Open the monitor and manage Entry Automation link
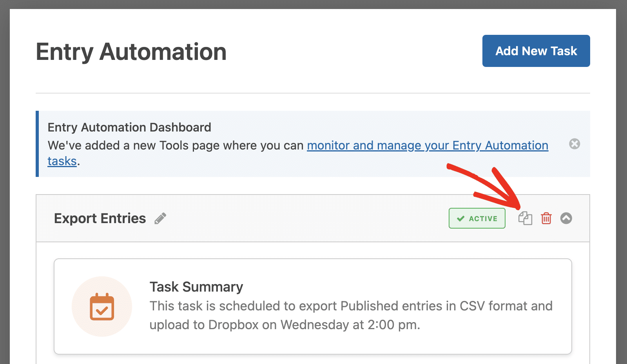The height and width of the screenshot is (364, 627). (428, 145)
